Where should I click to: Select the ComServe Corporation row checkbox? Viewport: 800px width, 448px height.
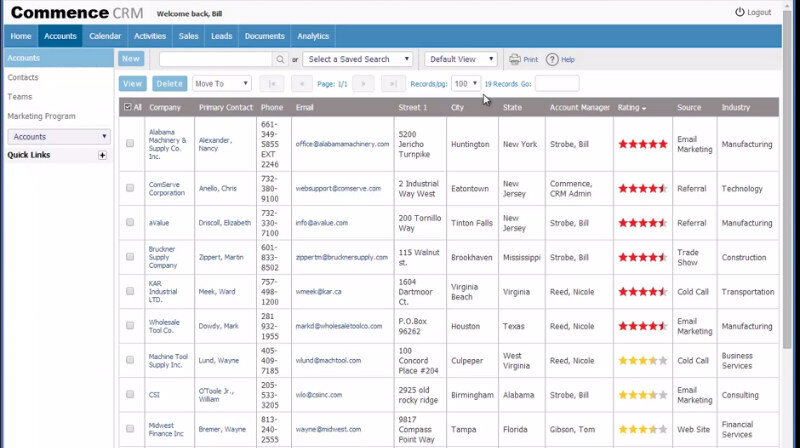point(130,188)
